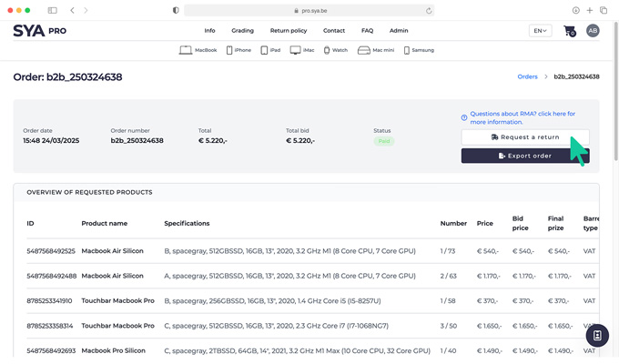The width and height of the screenshot is (619, 364).
Task: Click the Specifications column header
Action: [187, 223]
